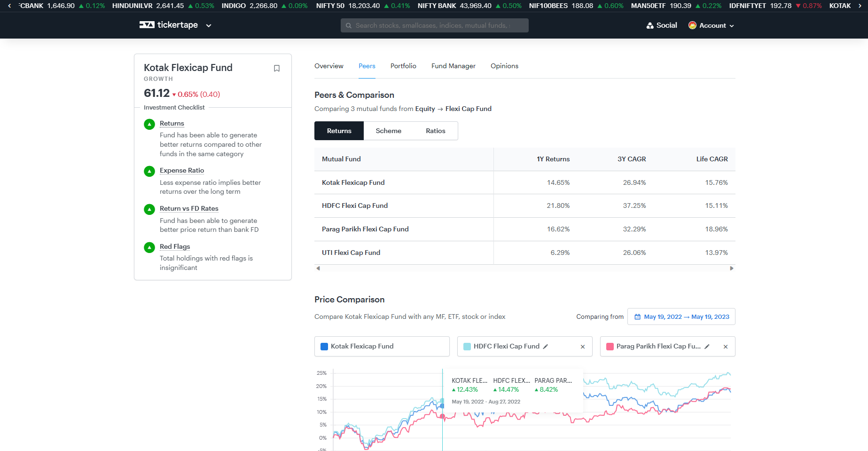The height and width of the screenshot is (451, 868).
Task: Select the Peers tab
Action: pos(367,66)
